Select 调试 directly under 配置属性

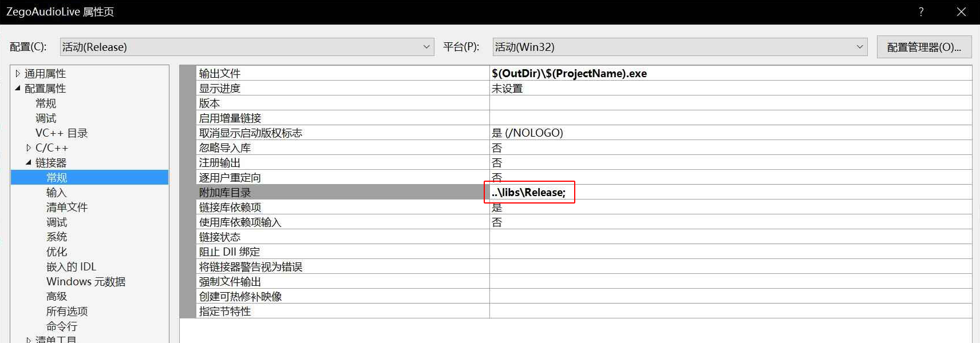[46, 118]
